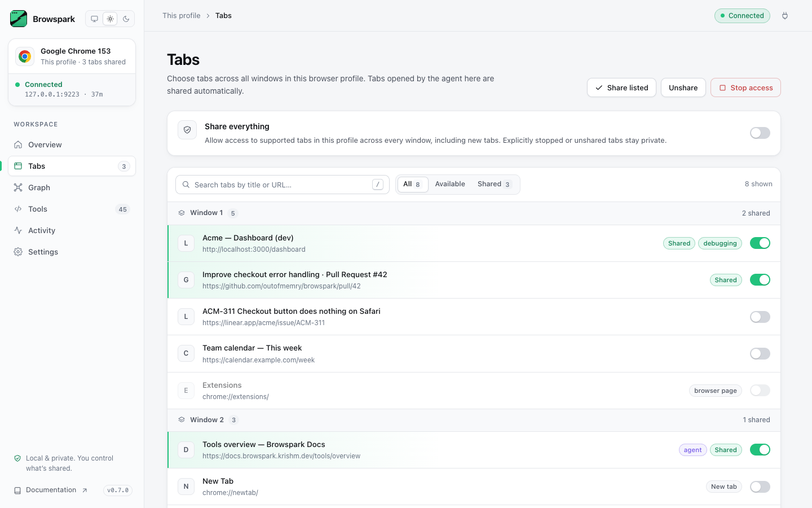Image resolution: width=812 pixels, height=508 pixels.
Task: Click the Share listed button
Action: click(621, 87)
